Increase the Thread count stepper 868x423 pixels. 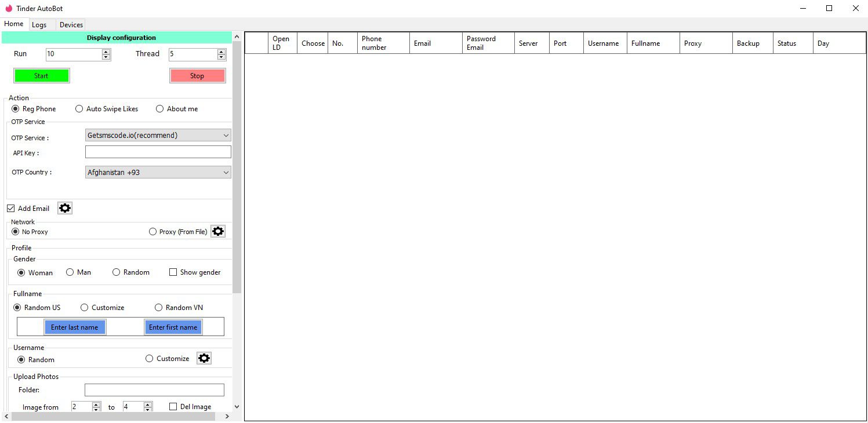pos(221,52)
